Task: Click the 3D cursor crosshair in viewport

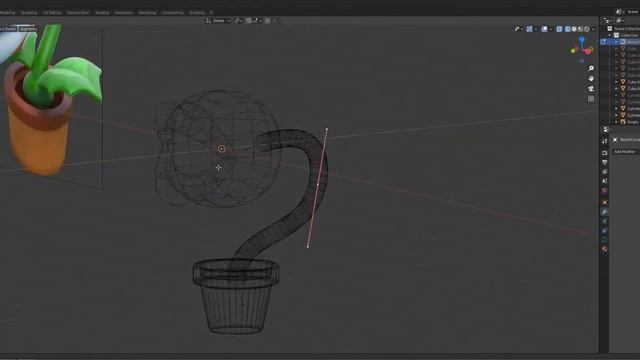Action: coord(218,167)
